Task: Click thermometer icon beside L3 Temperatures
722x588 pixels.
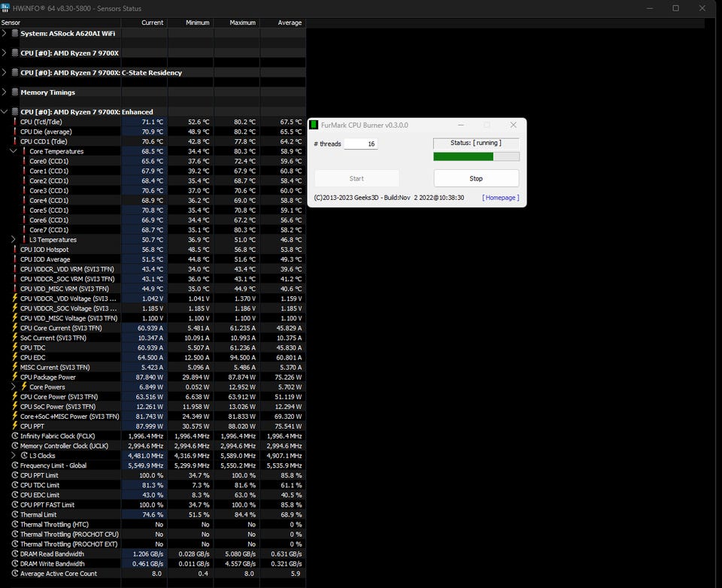Action: 24,239
